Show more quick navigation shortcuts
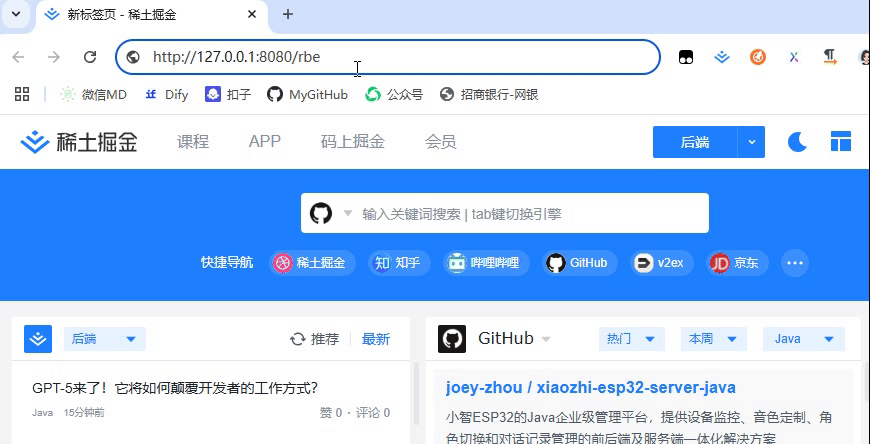 (795, 263)
